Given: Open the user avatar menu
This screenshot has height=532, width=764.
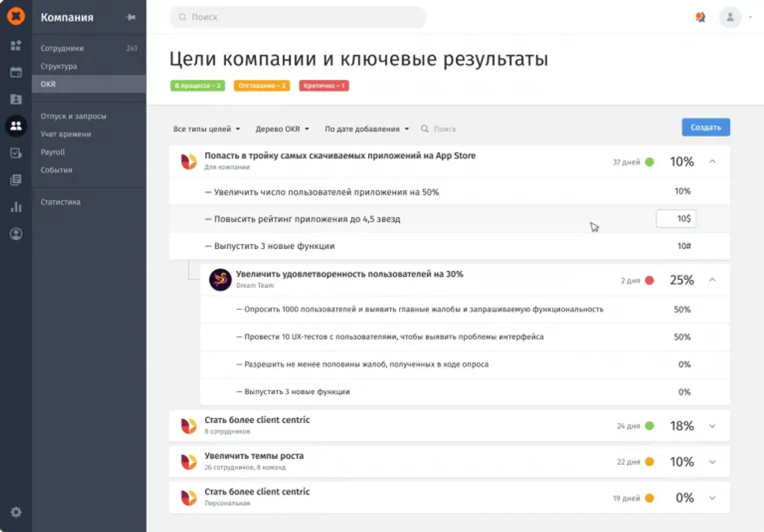Looking at the screenshot, I should [x=730, y=17].
